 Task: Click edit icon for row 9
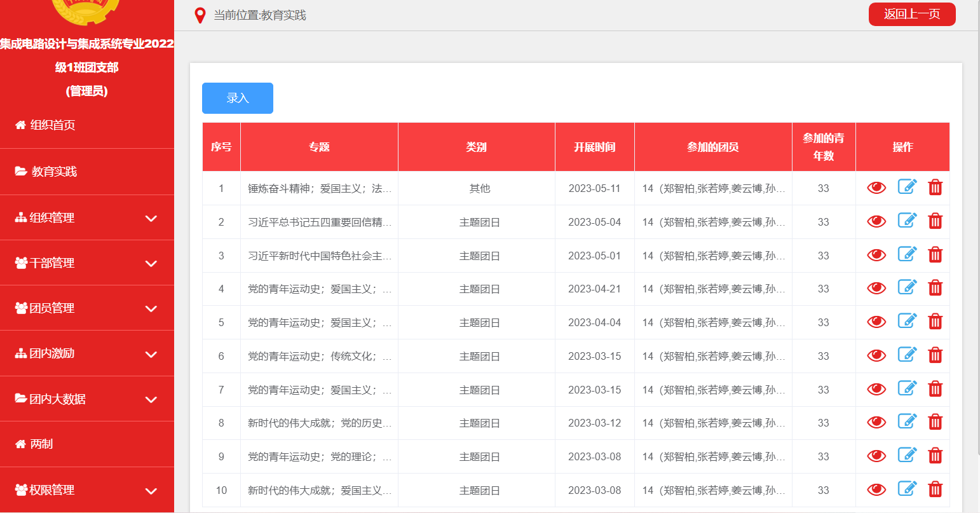click(907, 455)
